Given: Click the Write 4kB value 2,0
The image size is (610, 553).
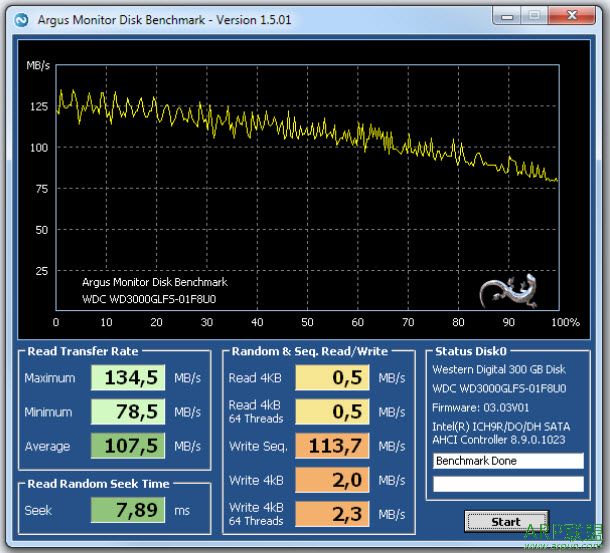Looking at the screenshot, I should [x=333, y=481].
